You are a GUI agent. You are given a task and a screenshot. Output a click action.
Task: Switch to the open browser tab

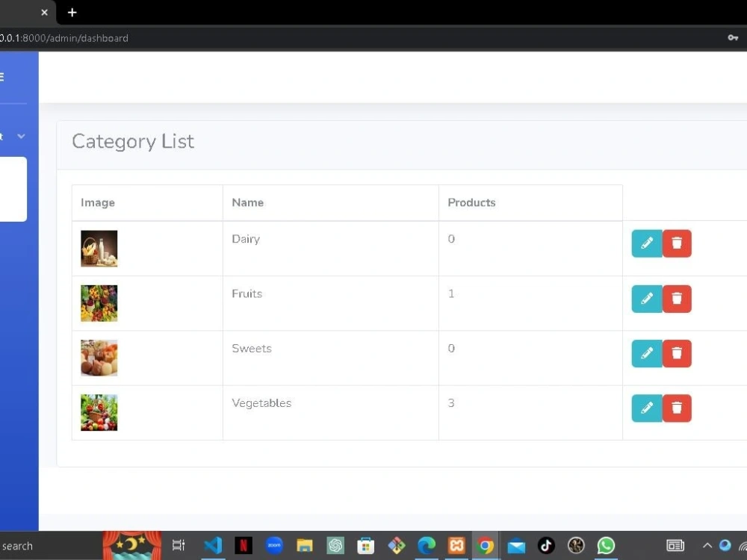click(x=22, y=12)
